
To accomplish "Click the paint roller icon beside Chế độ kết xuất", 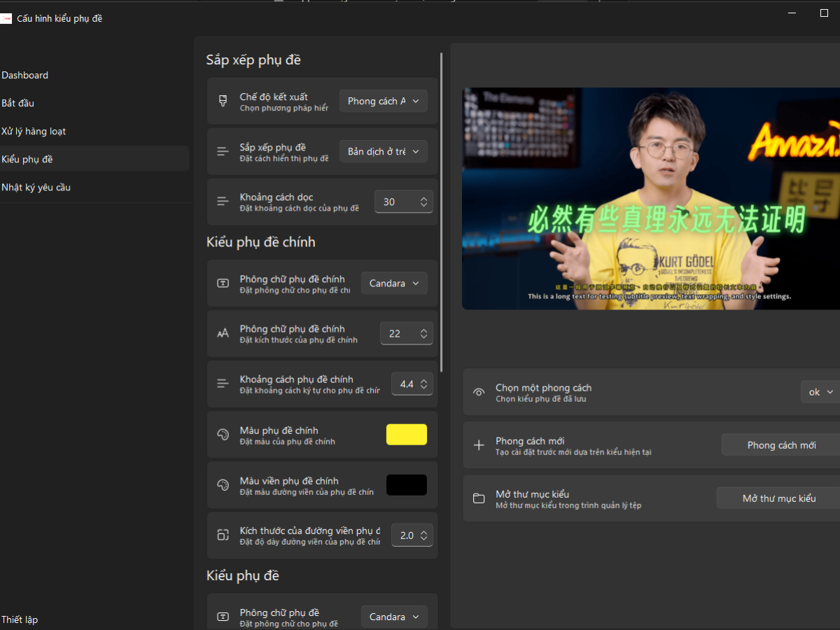I will coord(223,101).
